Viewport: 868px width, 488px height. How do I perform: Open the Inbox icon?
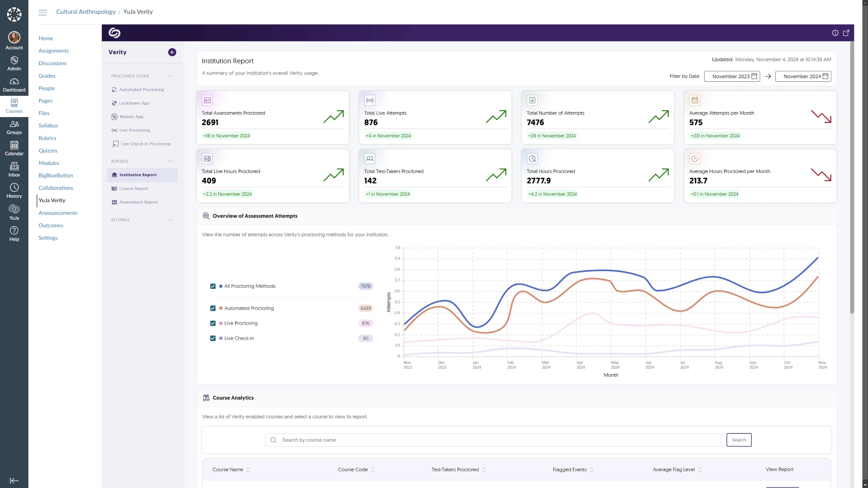point(14,170)
